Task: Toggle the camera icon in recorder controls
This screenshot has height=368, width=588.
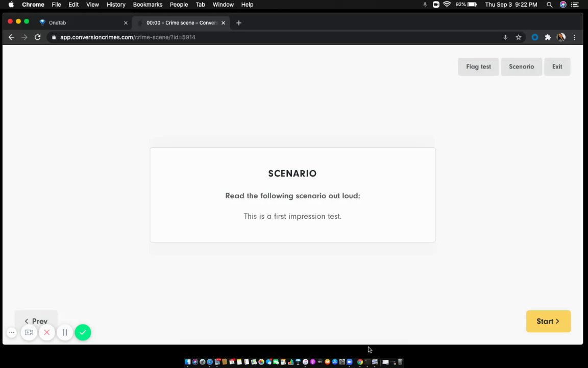Action: 29,332
